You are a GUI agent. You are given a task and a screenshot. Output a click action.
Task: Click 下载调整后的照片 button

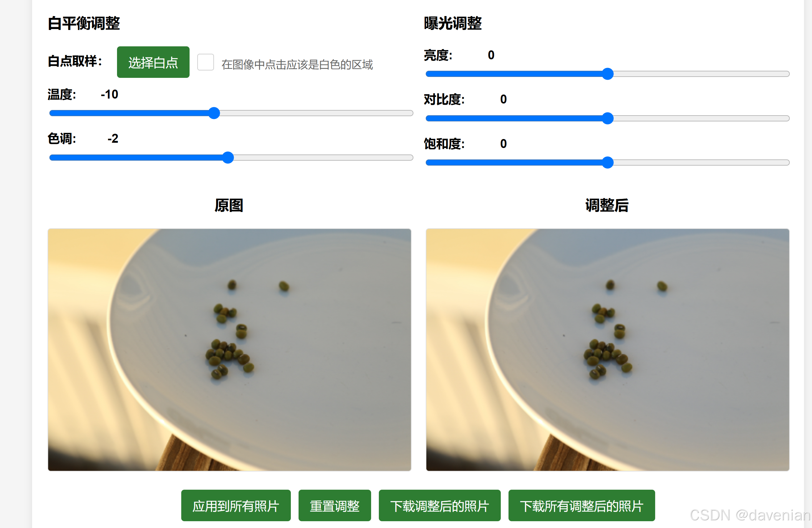pos(440,505)
